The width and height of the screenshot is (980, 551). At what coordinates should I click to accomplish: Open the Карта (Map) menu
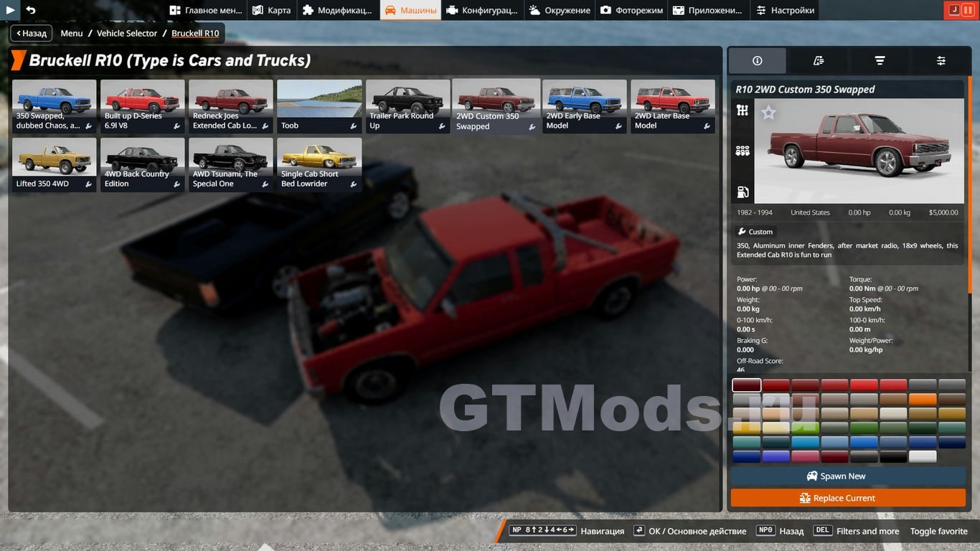click(x=272, y=10)
